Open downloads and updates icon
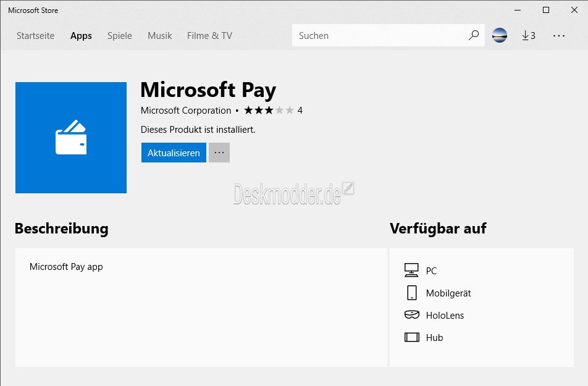Viewport: 588px width, 386px height. 528,36
